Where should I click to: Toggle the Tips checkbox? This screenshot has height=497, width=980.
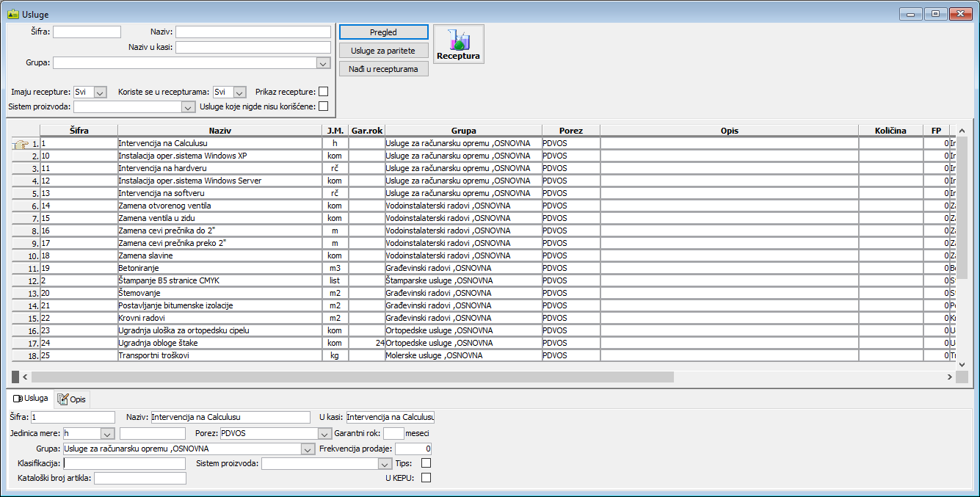[426, 463]
